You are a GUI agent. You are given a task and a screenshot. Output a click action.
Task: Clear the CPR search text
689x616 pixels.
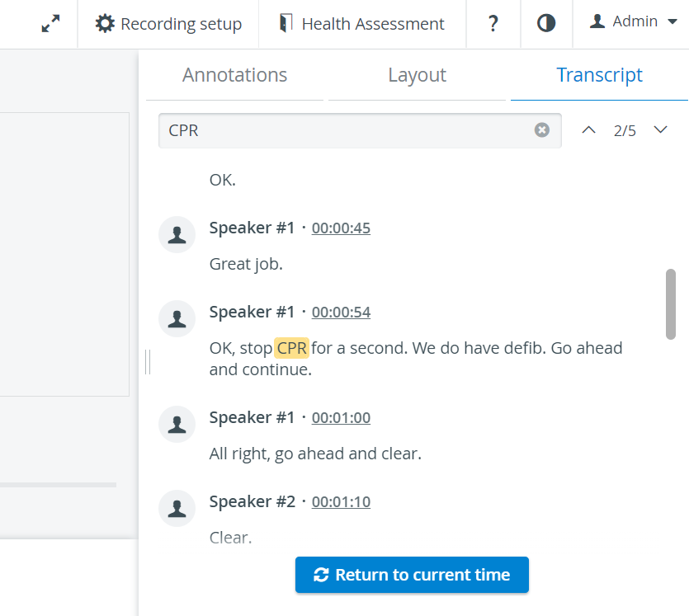[x=542, y=130]
